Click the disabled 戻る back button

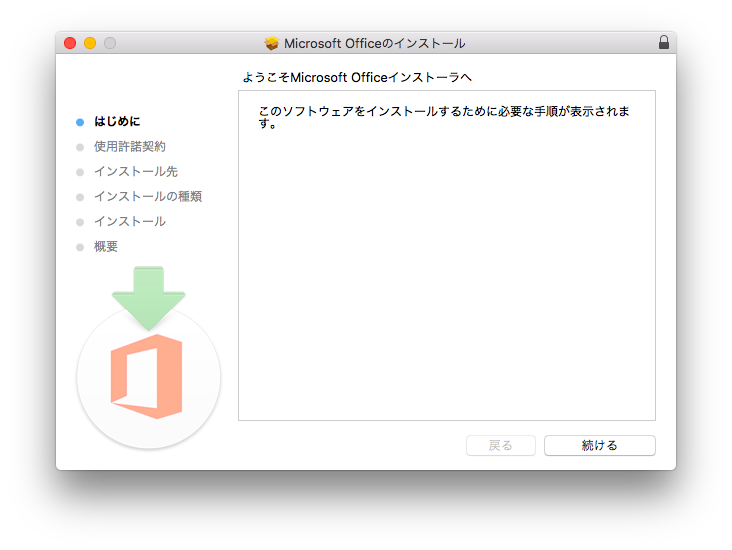500,445
